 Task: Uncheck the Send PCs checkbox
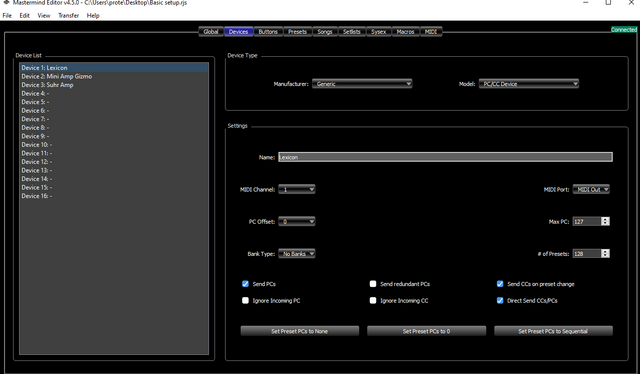pyautogui.click(x=245, y=284)
